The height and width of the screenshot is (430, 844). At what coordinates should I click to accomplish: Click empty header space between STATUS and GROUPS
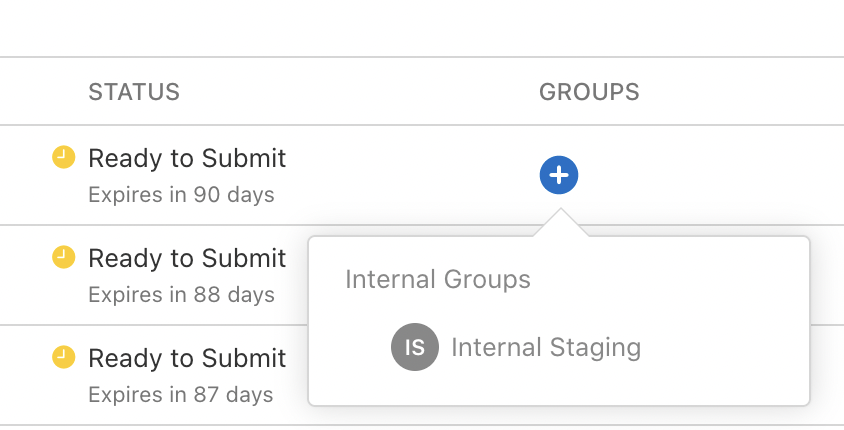click(x=360, y=93)
